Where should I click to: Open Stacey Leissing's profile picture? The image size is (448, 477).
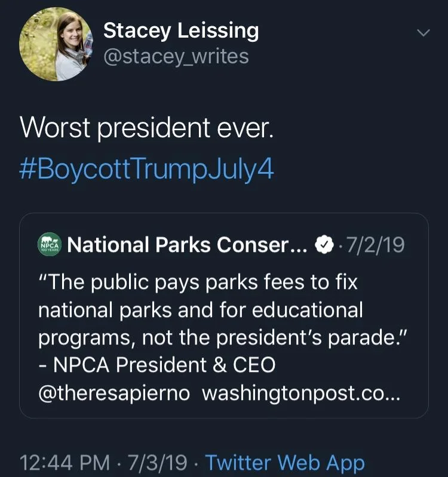pos(56,44)
